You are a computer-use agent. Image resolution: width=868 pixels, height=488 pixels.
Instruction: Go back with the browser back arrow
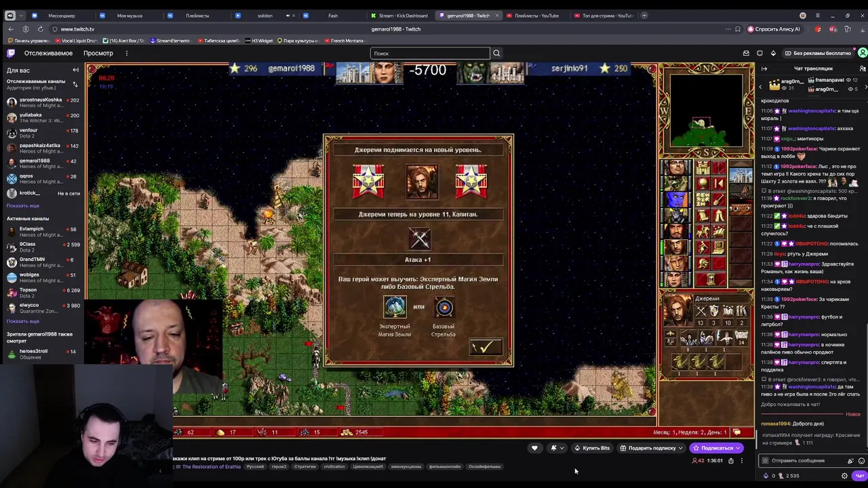pyautogui.click(x=11, y=29)
